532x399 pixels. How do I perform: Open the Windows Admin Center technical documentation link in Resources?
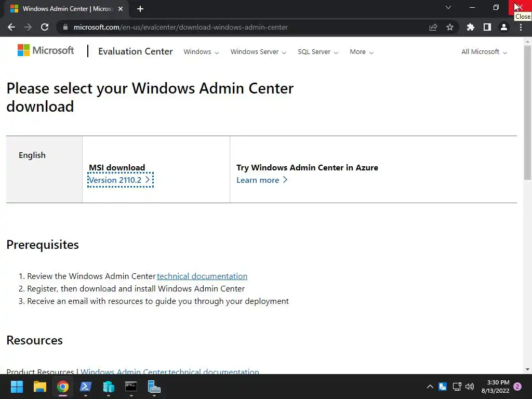pos(170,371)
